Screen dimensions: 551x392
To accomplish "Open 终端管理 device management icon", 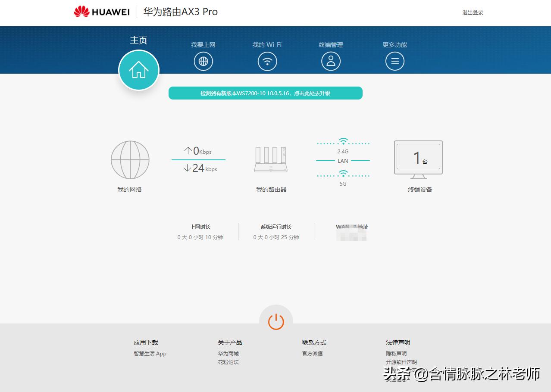I will (330, 61).
